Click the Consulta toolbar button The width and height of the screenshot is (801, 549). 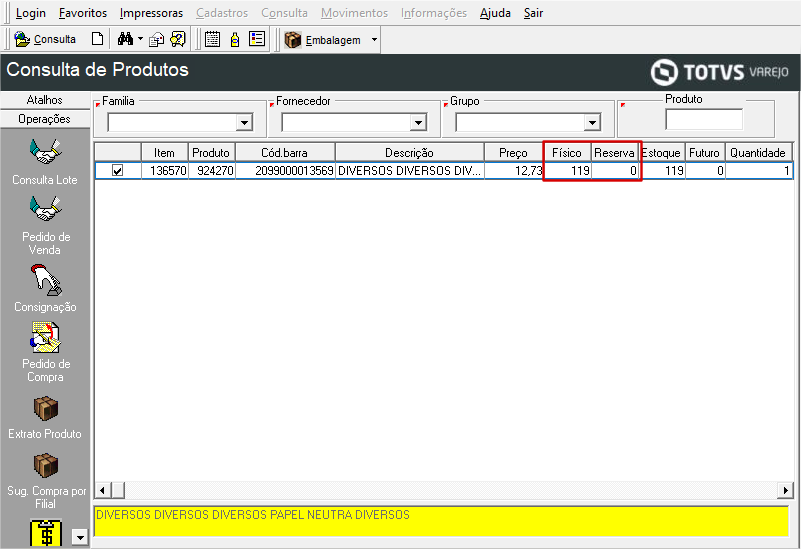(45, 39)
